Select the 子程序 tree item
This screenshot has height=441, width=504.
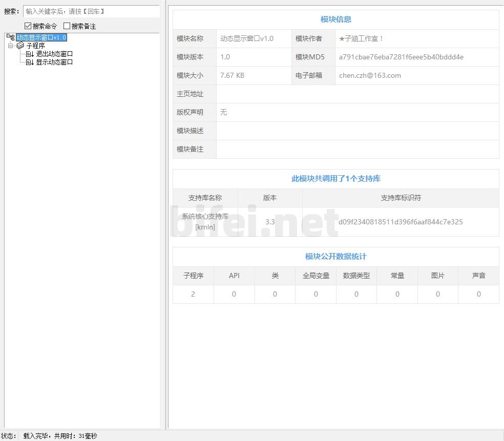pos(35,46)
